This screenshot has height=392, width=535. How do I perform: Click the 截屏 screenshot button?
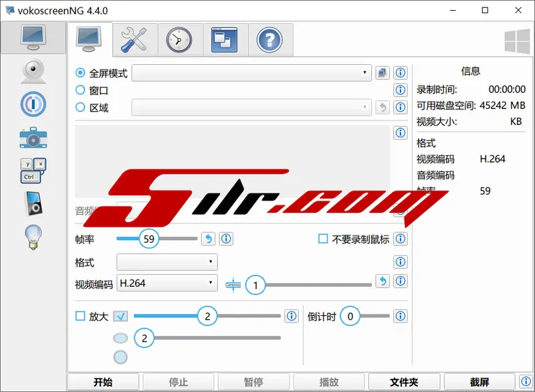point(479,382)
